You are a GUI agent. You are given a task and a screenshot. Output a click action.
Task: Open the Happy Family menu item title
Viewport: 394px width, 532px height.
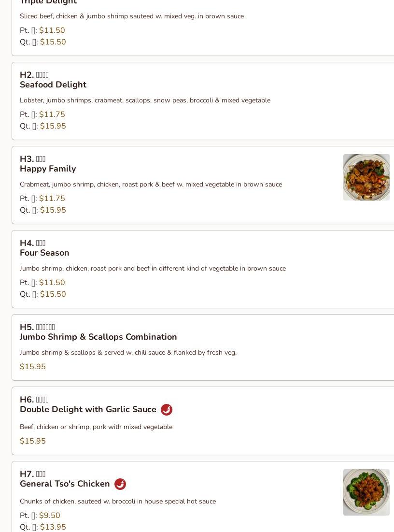point(48,169)
